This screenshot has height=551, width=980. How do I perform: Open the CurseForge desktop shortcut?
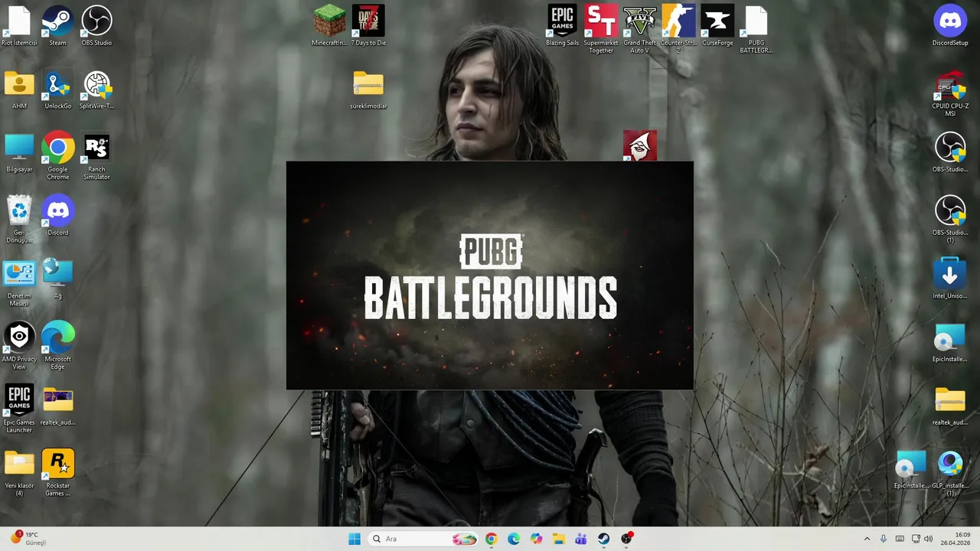click(717, 26)
